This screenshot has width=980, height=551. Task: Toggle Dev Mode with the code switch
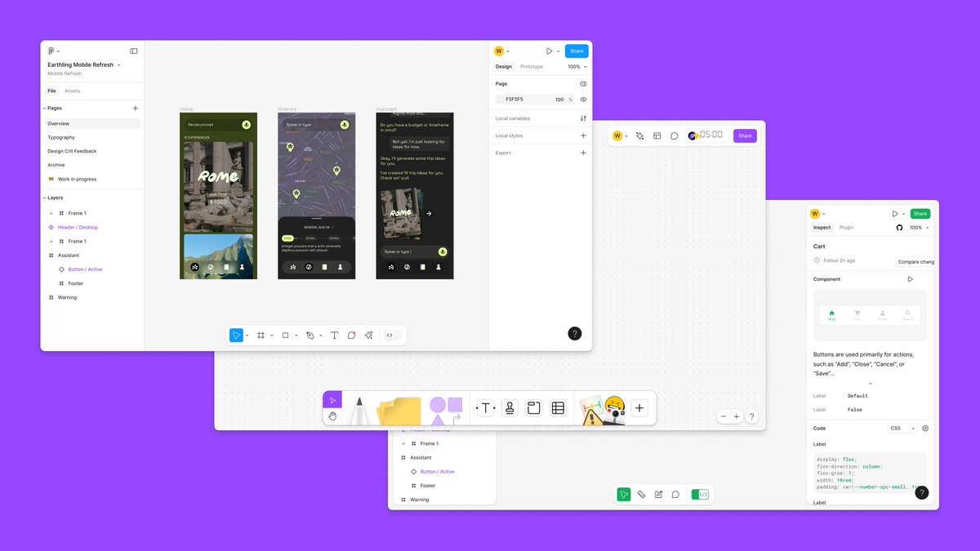click(390, 335)
